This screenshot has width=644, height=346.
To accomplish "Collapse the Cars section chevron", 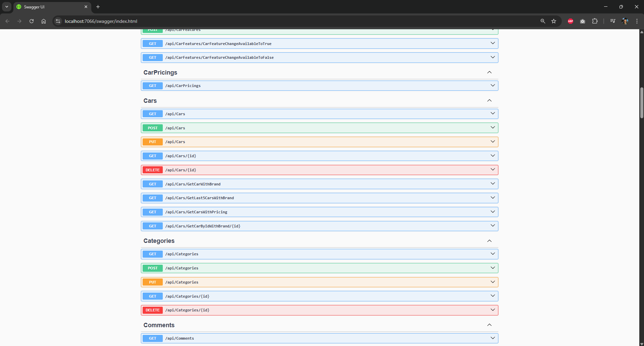I will 489,101.
